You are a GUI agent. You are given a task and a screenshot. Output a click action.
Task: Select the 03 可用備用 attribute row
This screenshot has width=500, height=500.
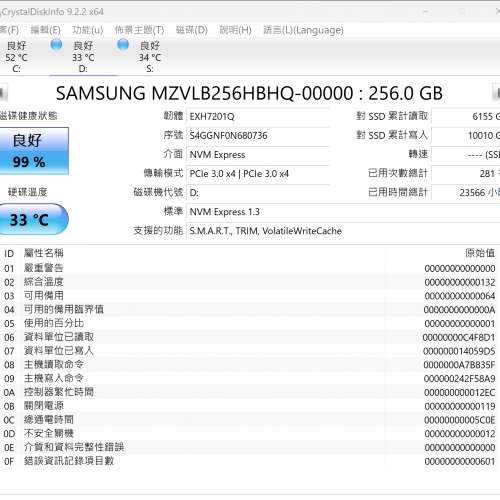249,296
